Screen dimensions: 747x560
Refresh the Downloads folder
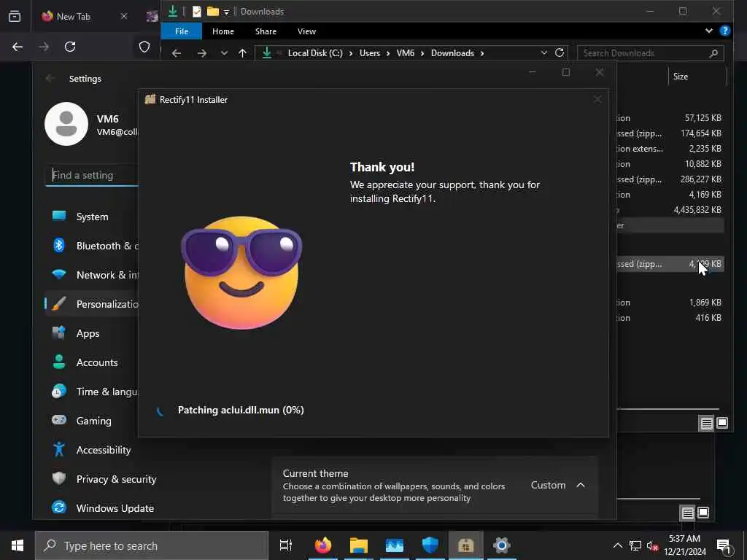pos(560,52)
